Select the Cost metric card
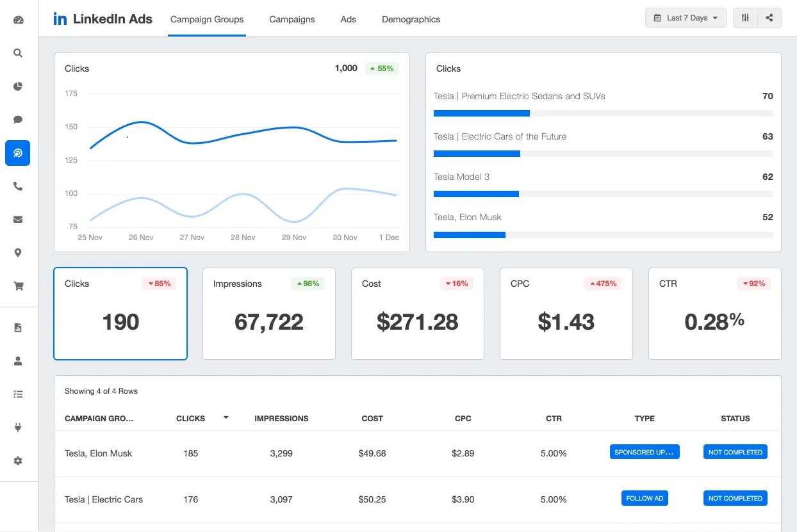The image size is (797, 532). (417, 314)
